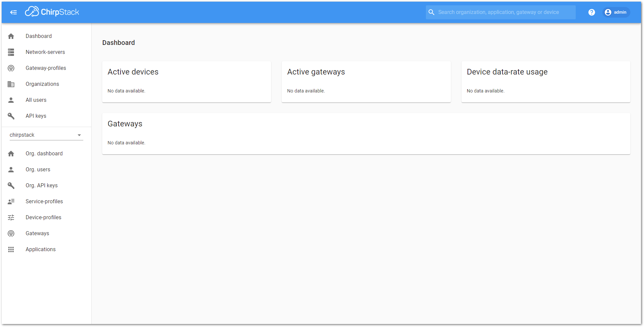Click the Applications grid icon
Image resolution: width=644 pixels, height=327 pixels.
tap(11, 249)
